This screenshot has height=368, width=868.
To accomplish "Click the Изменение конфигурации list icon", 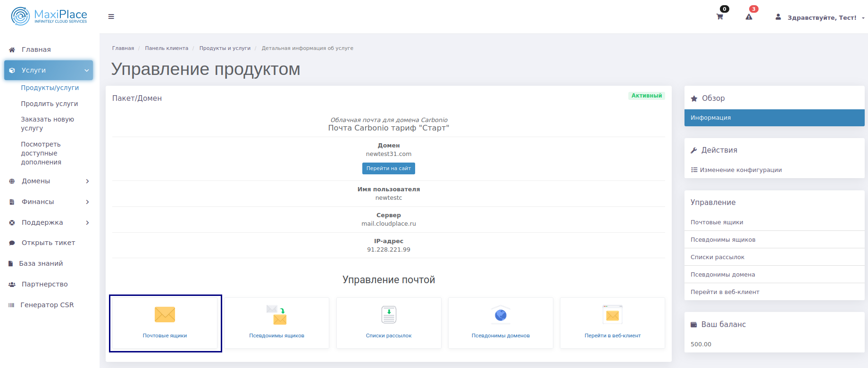I will tap(694, 170).
